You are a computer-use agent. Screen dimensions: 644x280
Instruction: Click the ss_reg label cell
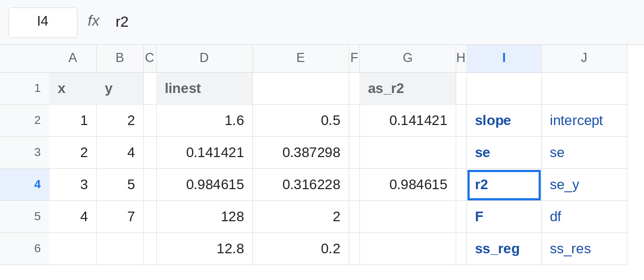point(504,248)
